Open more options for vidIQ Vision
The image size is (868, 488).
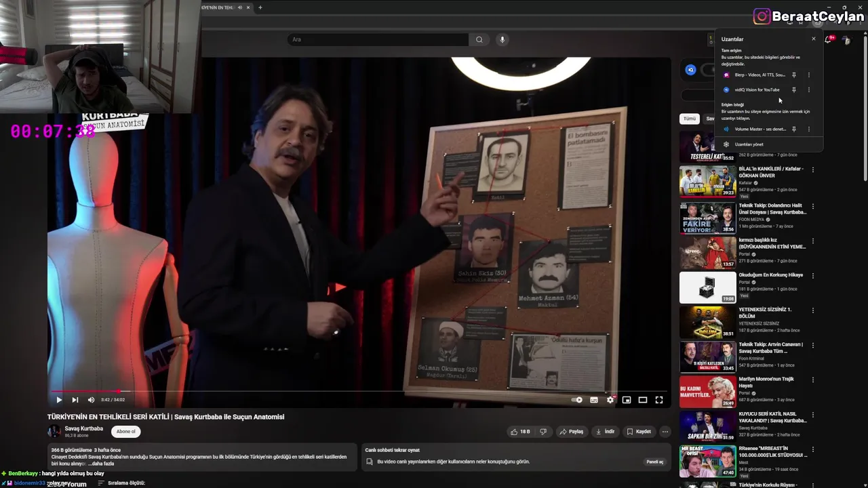pyautogui.click(x=808, y=89)
